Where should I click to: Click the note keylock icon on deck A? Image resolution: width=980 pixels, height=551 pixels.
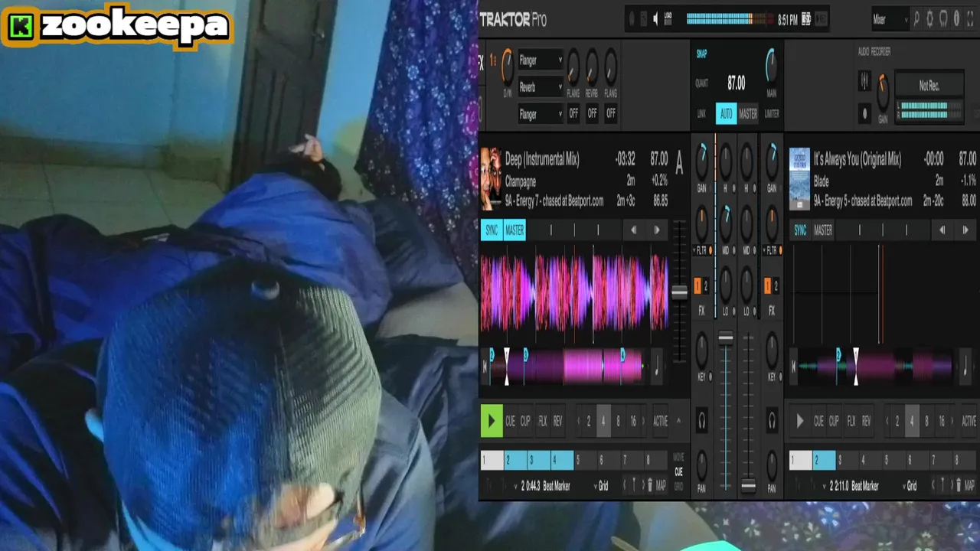(656, 366)
